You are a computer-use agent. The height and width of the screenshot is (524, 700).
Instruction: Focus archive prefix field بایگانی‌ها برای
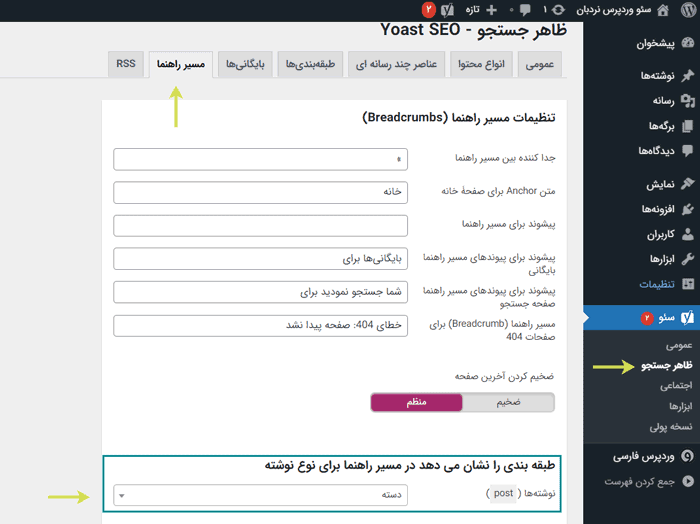point(260,259)
